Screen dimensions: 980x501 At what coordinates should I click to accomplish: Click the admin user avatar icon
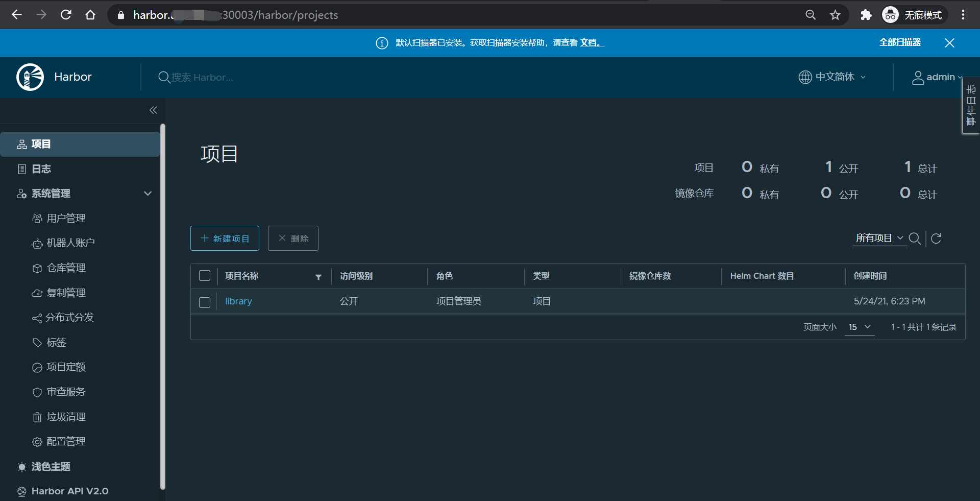(x=918, y=78)
